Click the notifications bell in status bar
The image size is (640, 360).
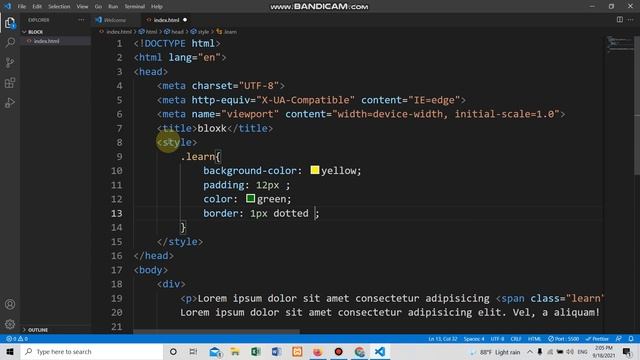tap(631, 339)
